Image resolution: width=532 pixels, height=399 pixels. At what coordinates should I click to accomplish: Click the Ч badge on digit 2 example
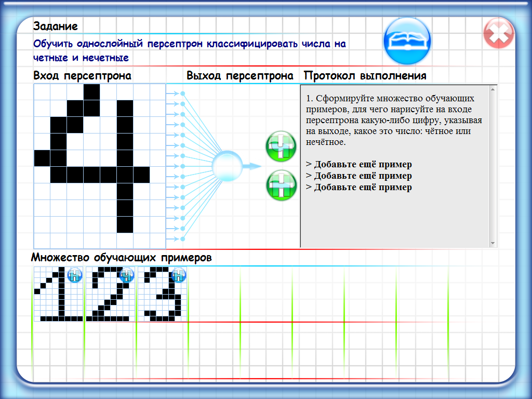click(126, 275)
